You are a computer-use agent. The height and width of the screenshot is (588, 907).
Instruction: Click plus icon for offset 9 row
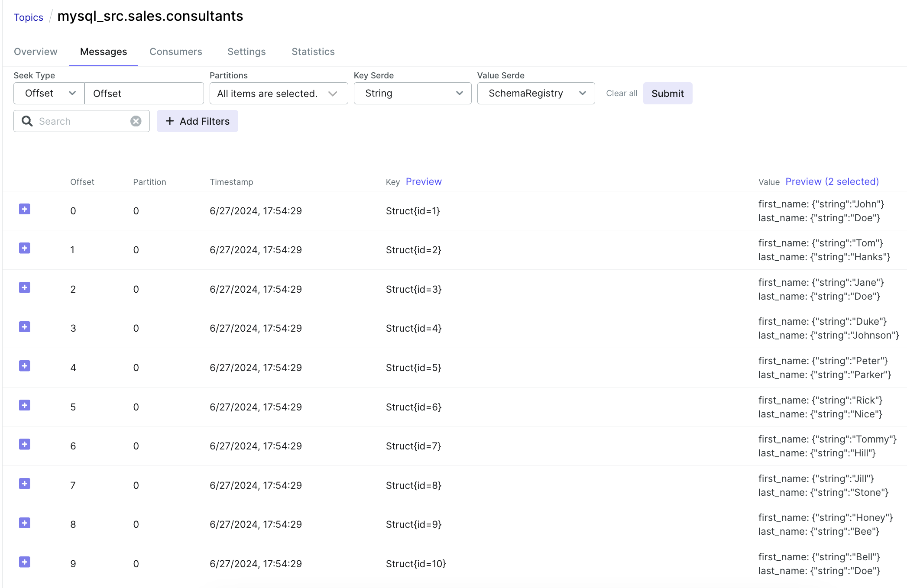click(x=25, y=562)
